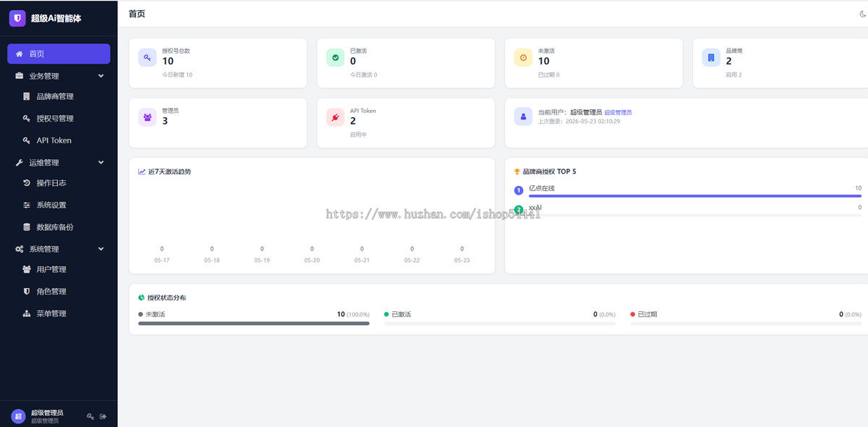
Task: Select 首页 in the sidebar
Action: point(59,54)
